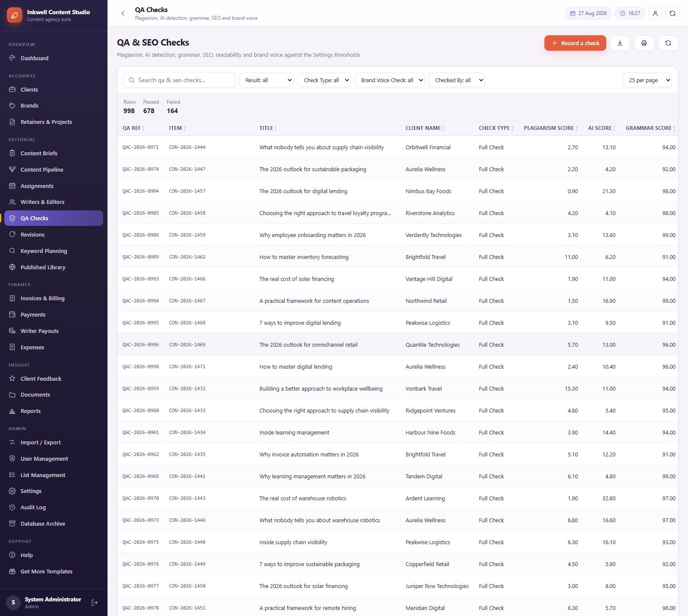Viewport: 688px width, 616px height.
Task: Open Database Archive link
Action: [x=54, y=524]
